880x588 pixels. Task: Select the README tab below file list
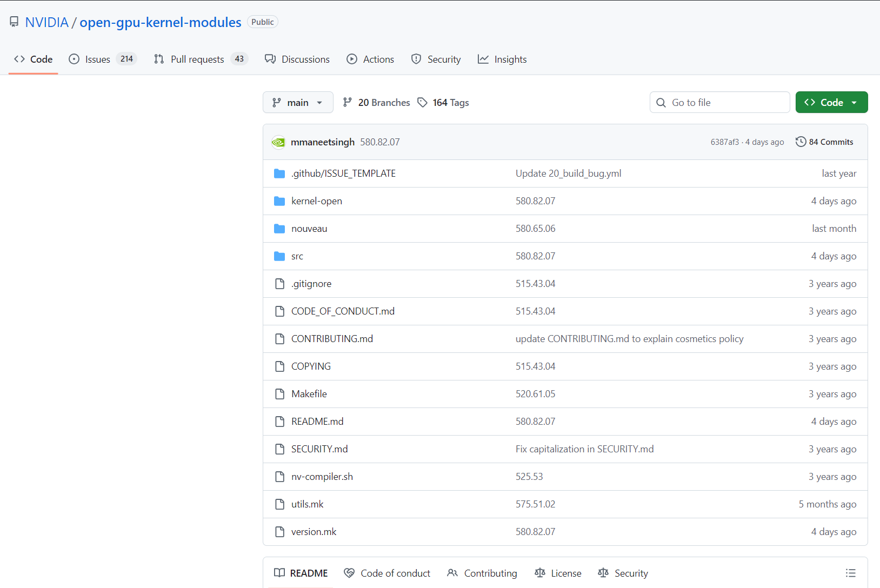pyautogui.click(x=301, y=573)
